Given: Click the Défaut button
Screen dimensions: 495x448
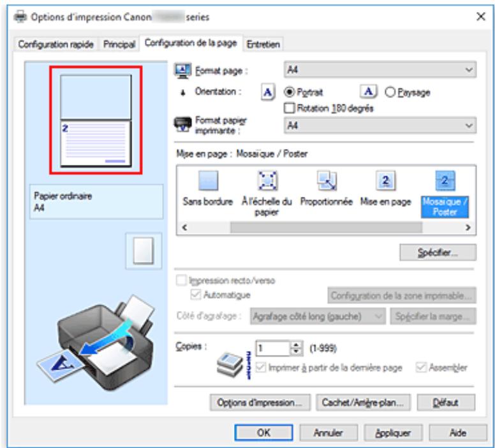Looking at the screenshot, I should click(x=446, y=402).
